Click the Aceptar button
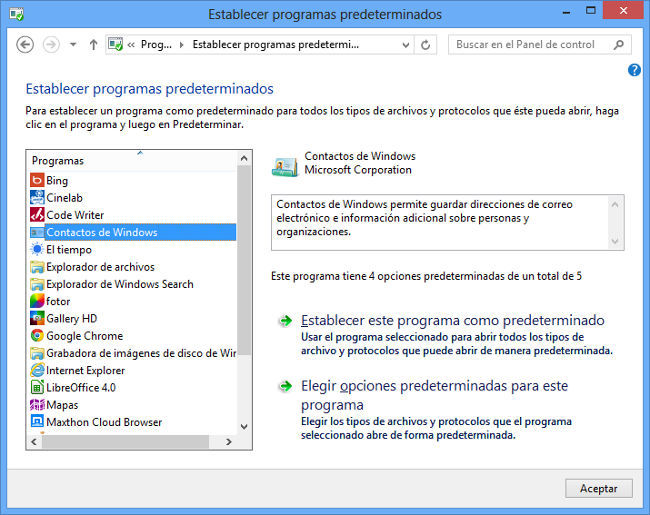This screenshot has width=650, height=515. [599, 488]
